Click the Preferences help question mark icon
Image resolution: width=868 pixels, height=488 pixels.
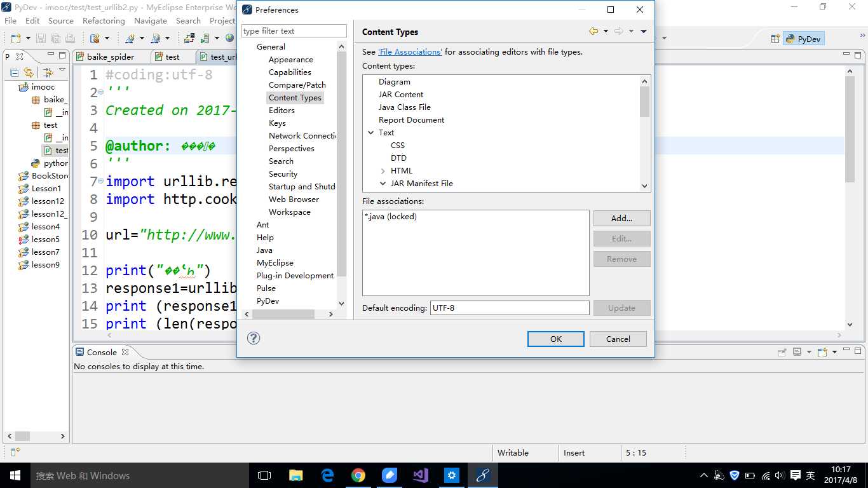254,338
